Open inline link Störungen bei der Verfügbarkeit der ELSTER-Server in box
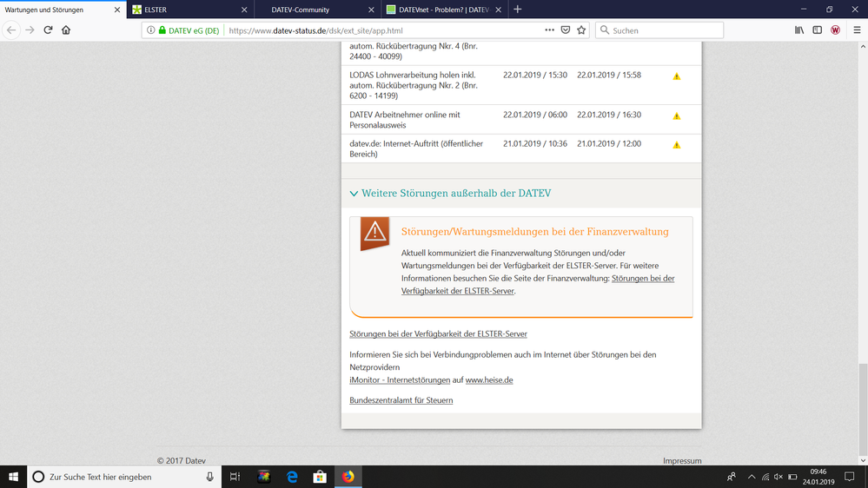 (x=643, y=279)
